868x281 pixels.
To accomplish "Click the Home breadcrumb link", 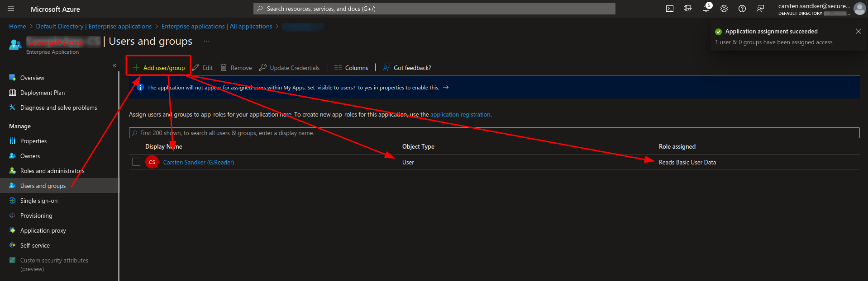I will (18, 26).
